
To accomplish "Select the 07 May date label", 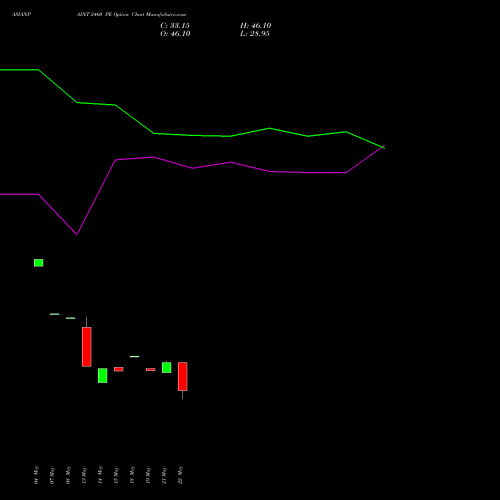I will click(52, 475).
